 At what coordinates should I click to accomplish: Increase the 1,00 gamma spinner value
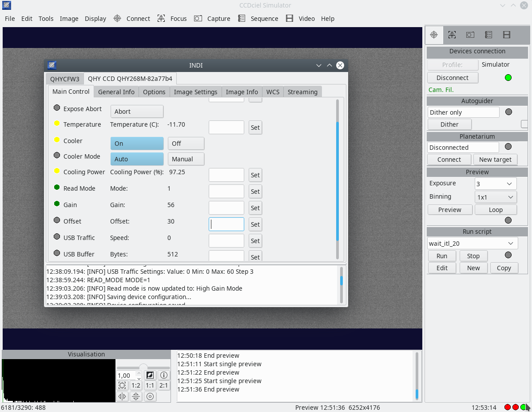[139, 373]
